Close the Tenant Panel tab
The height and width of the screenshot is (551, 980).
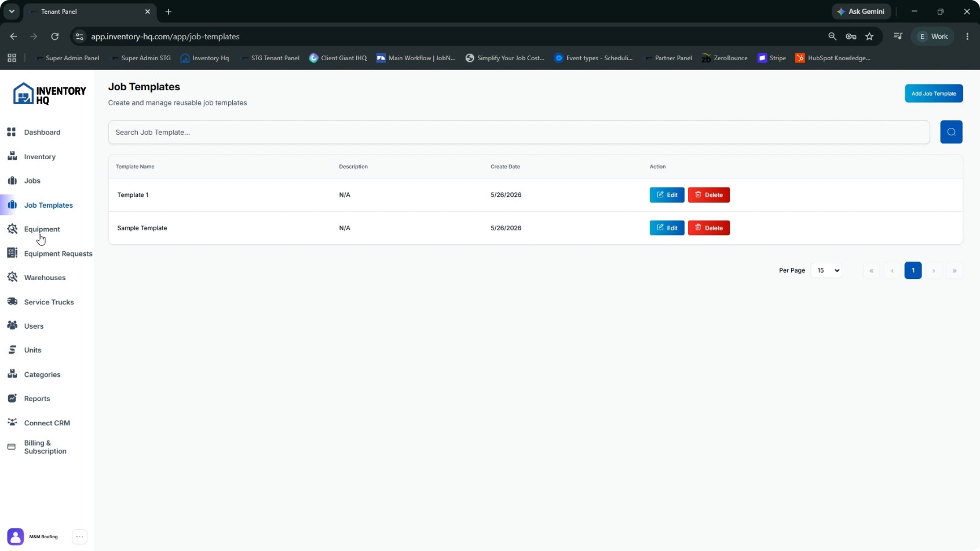point(148,12)
